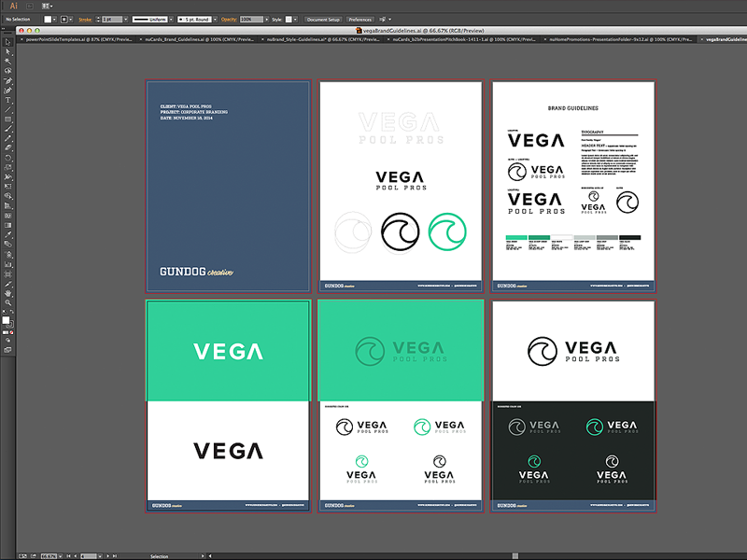
Task: Select the Selection tool
Action: click(x=9, y=53)
